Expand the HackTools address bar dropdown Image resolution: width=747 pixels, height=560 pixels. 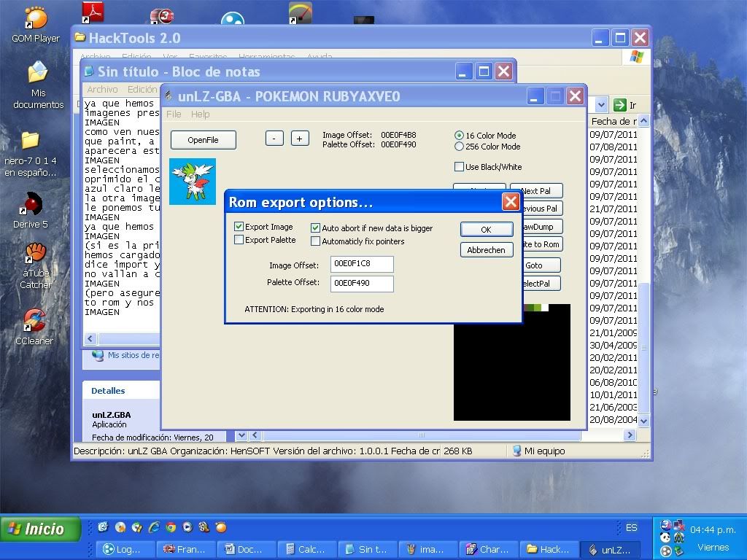point(601,105)
